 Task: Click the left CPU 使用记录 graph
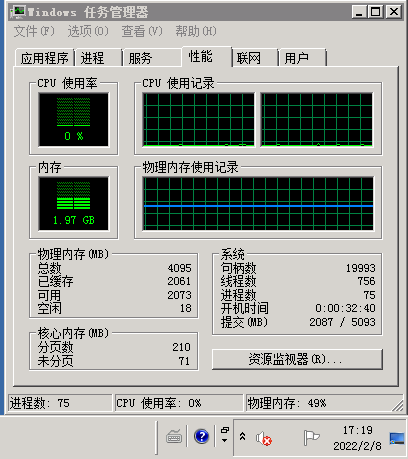coord(199,119)
